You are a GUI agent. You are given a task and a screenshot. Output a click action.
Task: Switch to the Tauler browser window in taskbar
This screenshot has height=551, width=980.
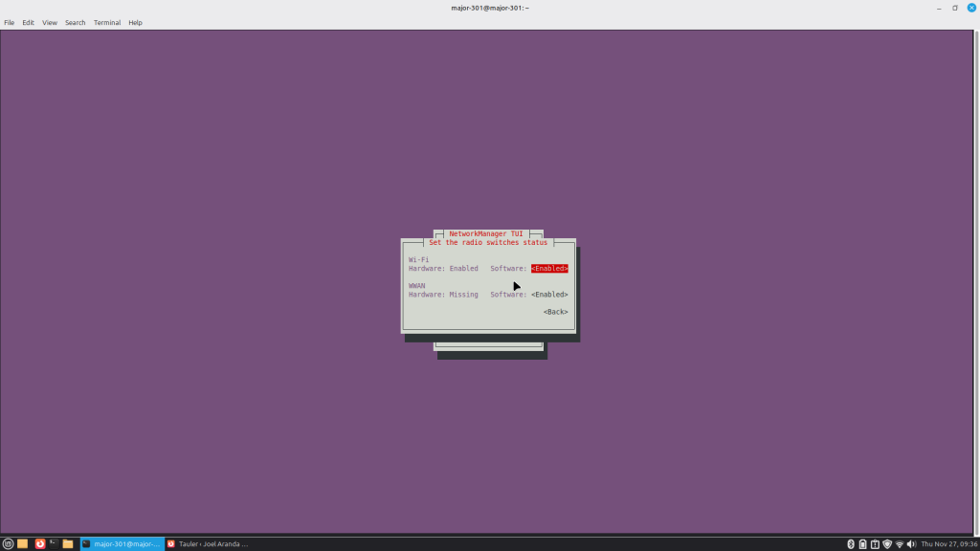tap(207, 543)
